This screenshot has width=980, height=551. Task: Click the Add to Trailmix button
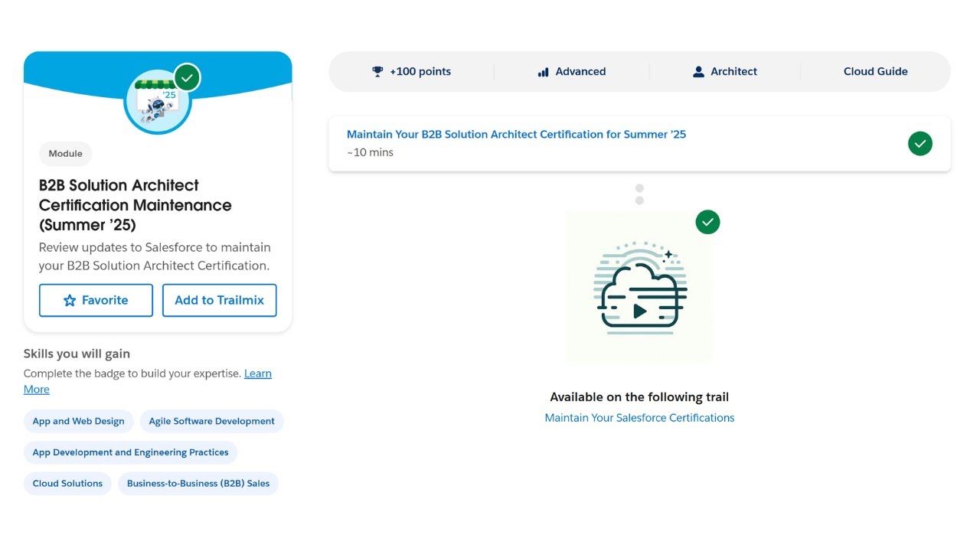pyautogui.click(x=219, y=300)
